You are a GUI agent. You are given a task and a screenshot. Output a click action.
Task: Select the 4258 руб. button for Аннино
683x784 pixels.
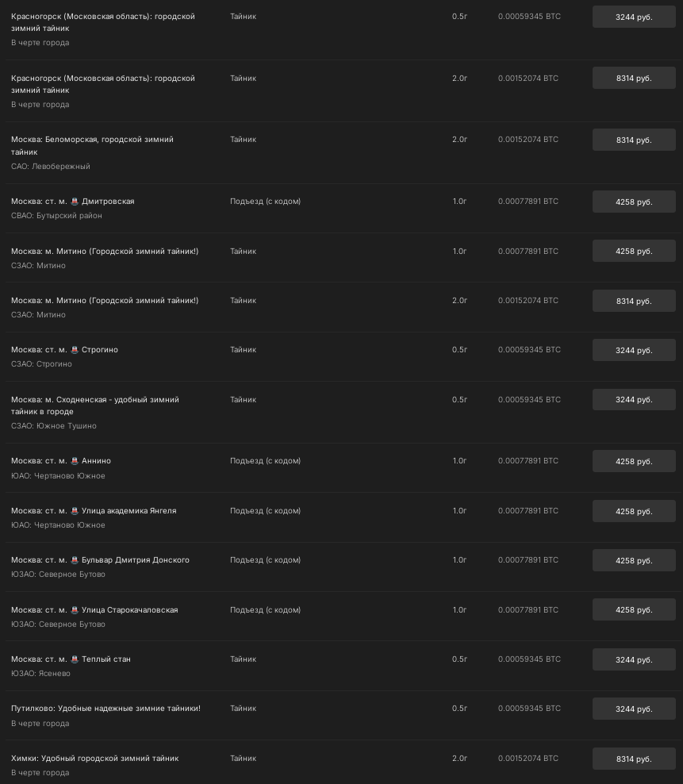(x=633, y=462)
